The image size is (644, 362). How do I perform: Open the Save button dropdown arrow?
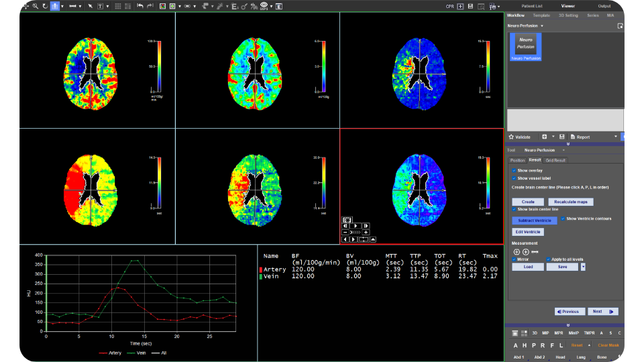583,267
